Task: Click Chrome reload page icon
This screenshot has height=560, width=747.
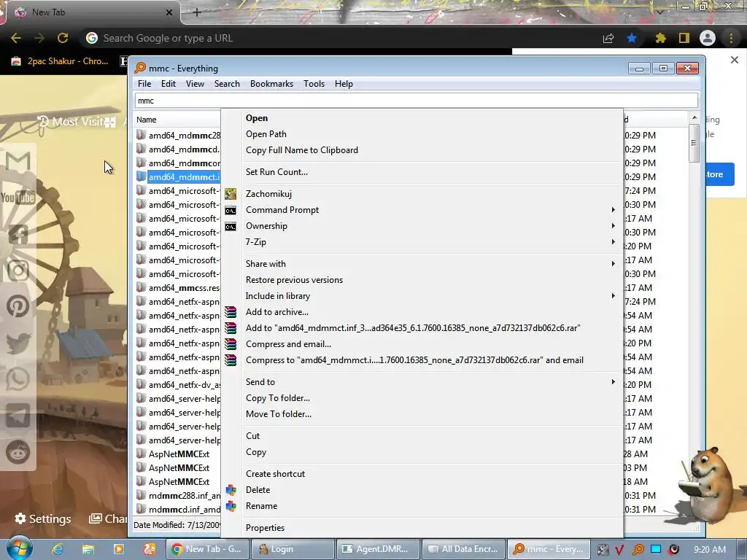Action: (x=63, y=38)
